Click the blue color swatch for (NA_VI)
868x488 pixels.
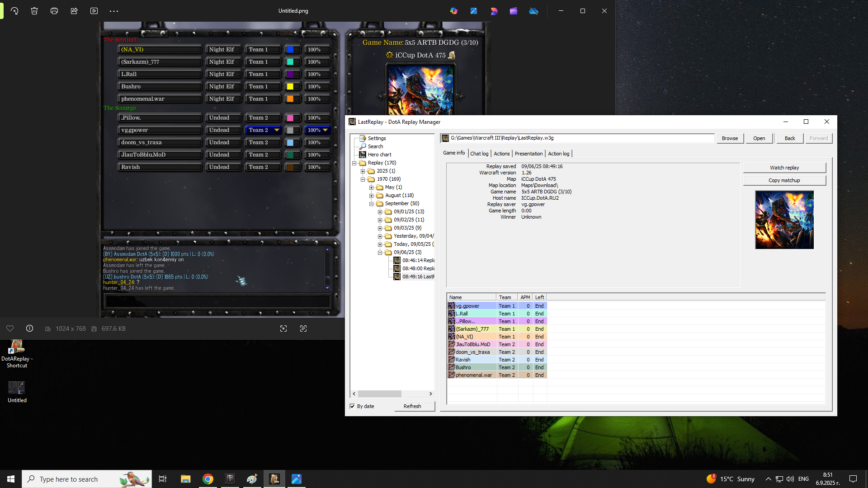pyautogui.click(x=291, y=50)
